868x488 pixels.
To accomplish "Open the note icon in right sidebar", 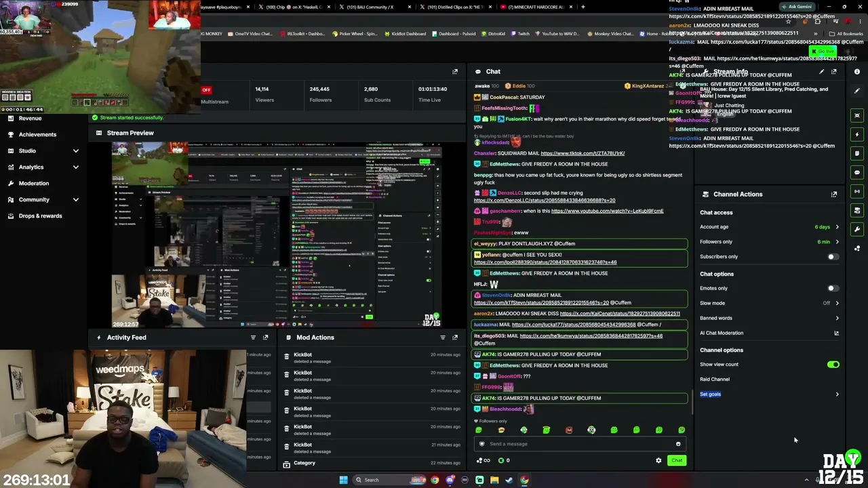I will [857, 153].
